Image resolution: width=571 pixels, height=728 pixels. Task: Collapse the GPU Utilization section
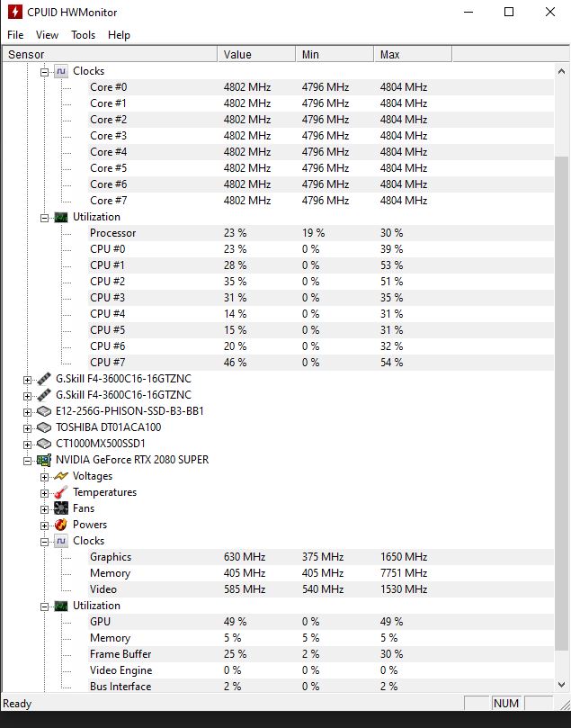pyautogui.click(x=45, y=607)
